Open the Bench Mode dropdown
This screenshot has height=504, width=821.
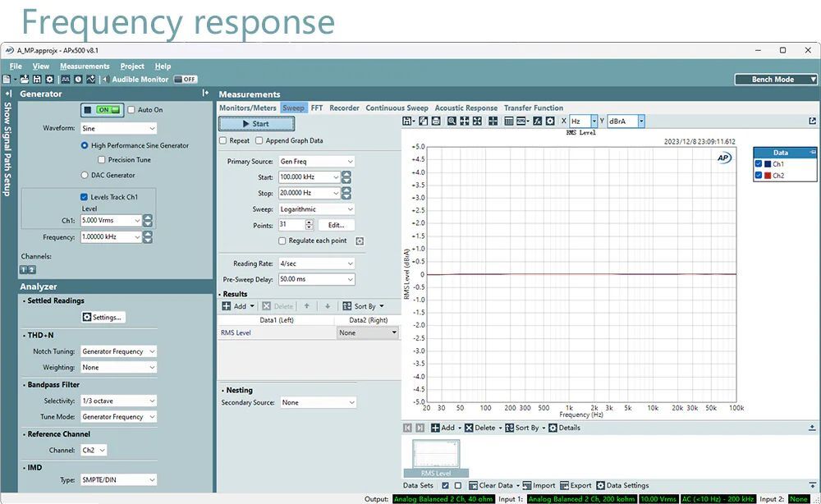coord(776,79)
